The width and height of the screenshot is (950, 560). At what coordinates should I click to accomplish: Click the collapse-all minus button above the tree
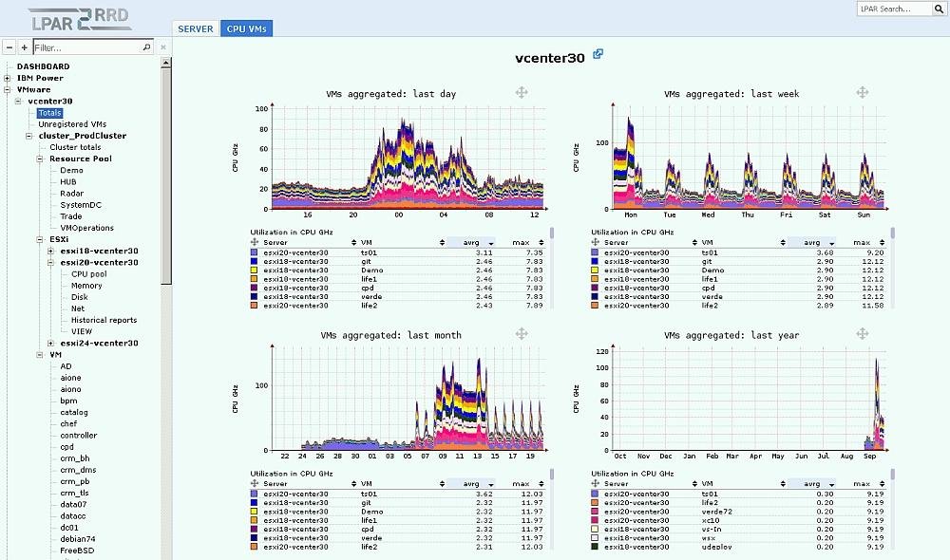tap(9, 47)
